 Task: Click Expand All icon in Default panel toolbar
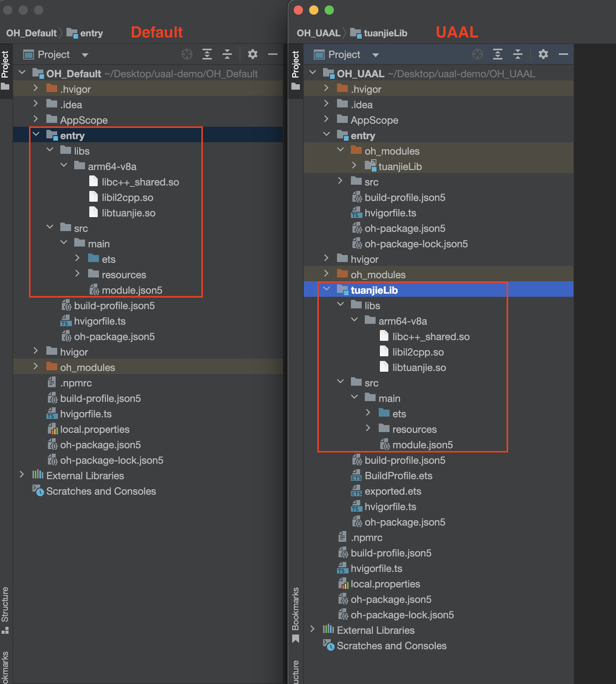(207, 54)
